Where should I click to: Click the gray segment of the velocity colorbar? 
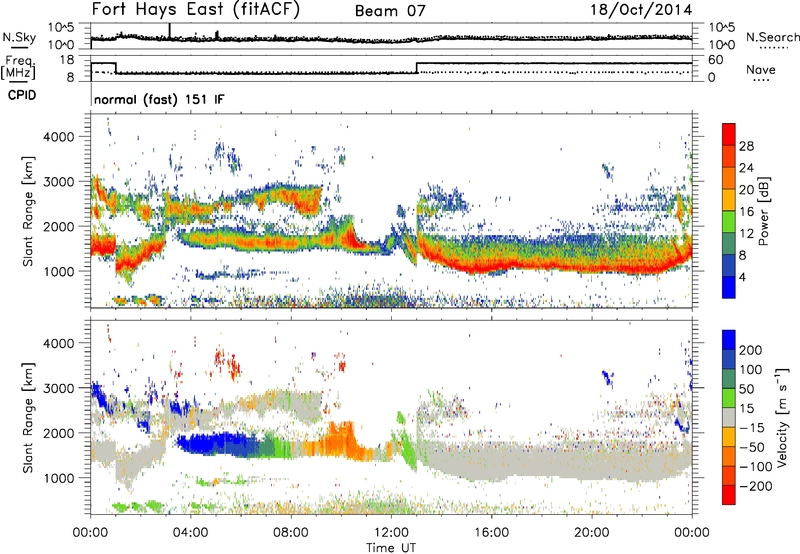pos(729,417)
